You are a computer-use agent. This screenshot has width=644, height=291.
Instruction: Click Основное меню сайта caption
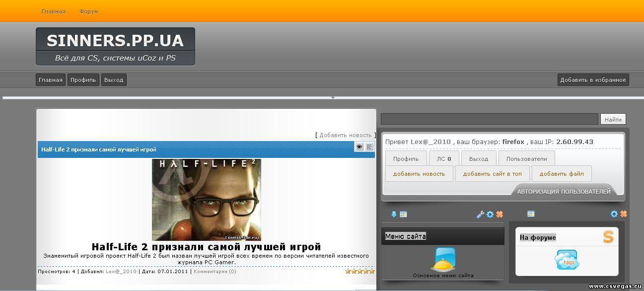[x=443, y=276]
